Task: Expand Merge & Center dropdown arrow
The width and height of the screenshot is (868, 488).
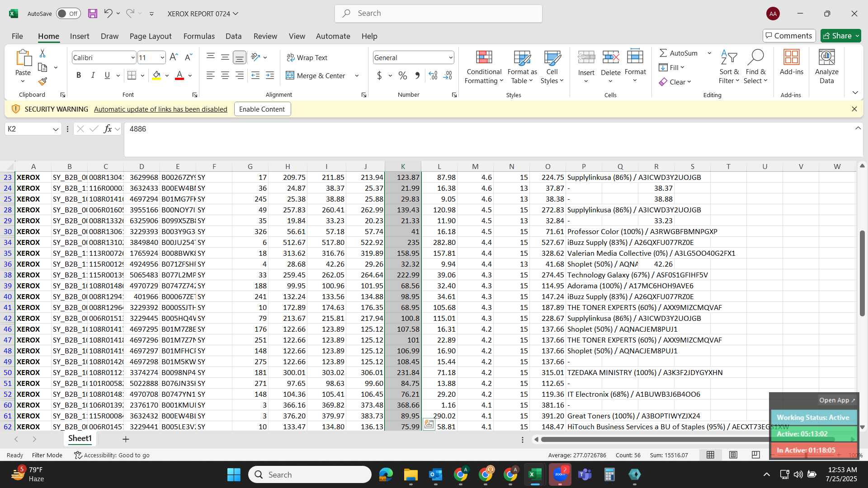Action: pyautogui.click(x=357, y=75)
